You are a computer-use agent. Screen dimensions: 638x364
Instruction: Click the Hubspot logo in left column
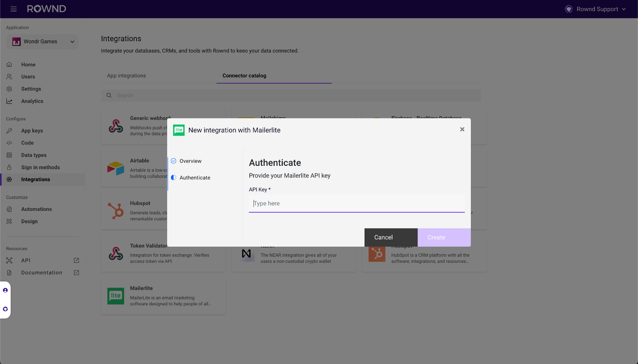pos(116,211)
